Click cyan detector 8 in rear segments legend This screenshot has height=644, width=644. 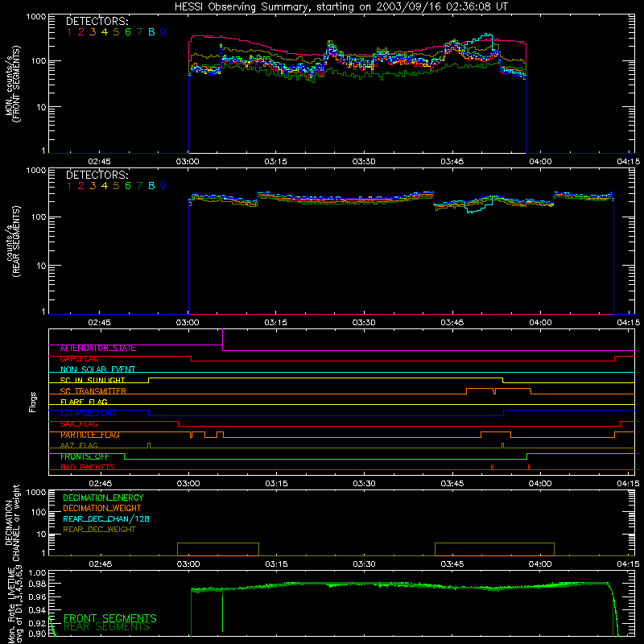[151, 186]
